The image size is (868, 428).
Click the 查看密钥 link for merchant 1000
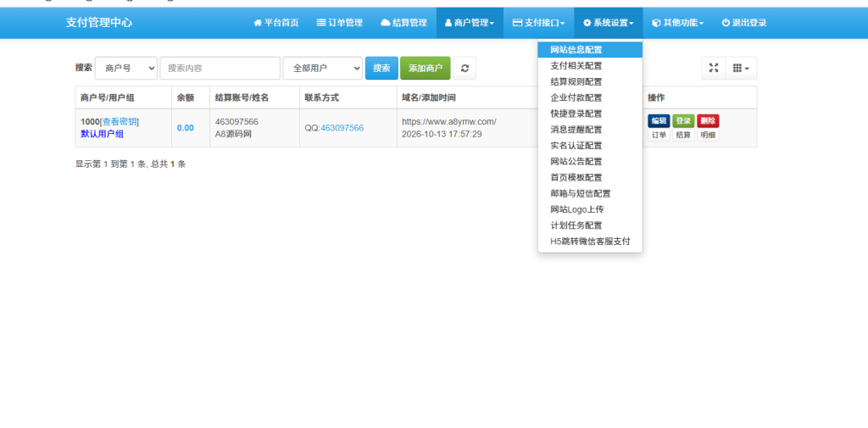click(120, 122)
